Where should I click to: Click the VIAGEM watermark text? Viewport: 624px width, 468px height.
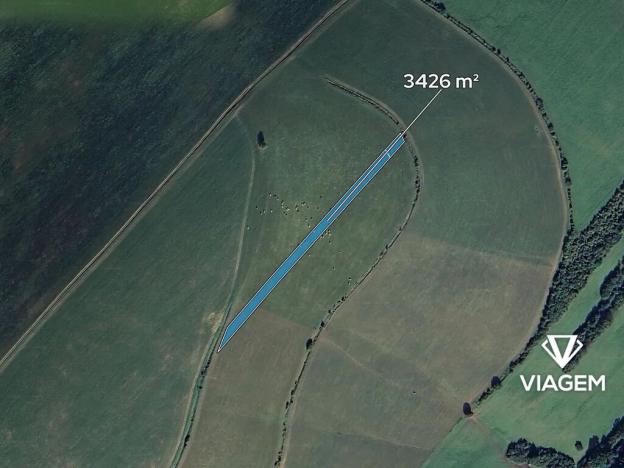coord(562,383)
